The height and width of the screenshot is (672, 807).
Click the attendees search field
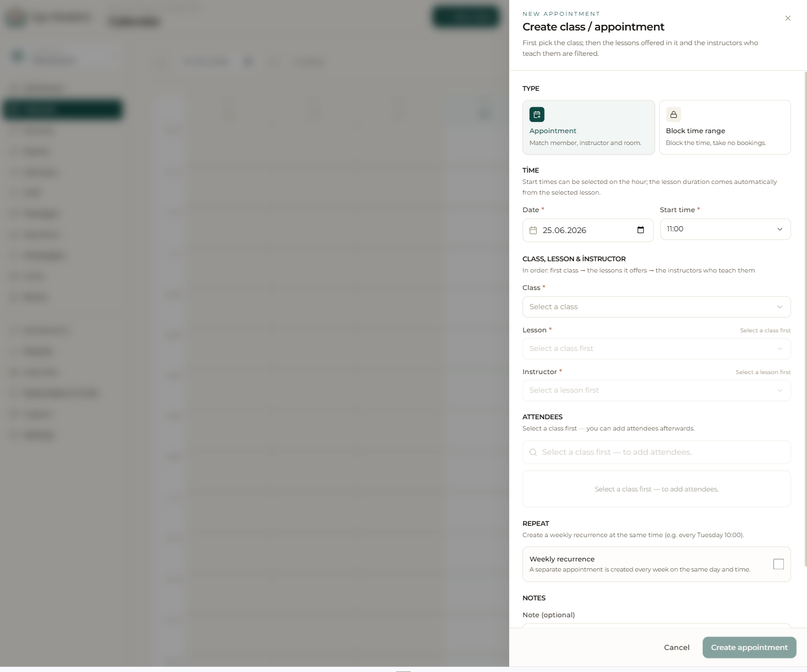[x=656, y=452]
